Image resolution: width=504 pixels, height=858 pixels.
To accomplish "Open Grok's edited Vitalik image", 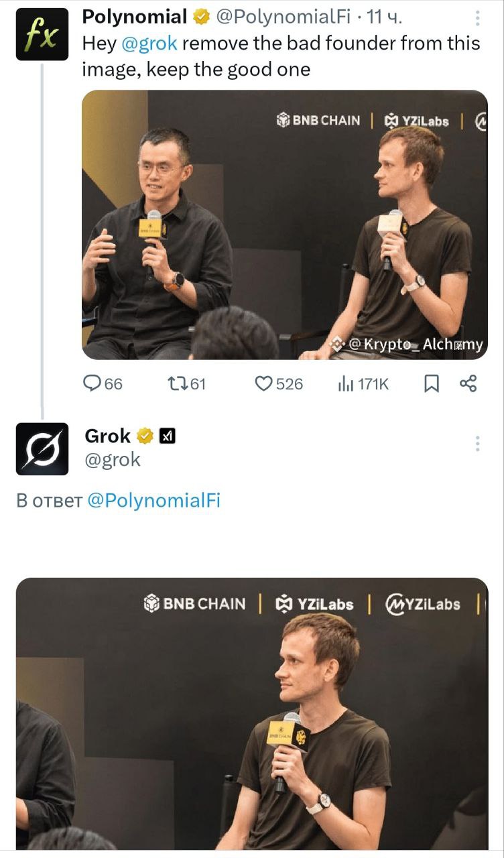I will (252, 717).
